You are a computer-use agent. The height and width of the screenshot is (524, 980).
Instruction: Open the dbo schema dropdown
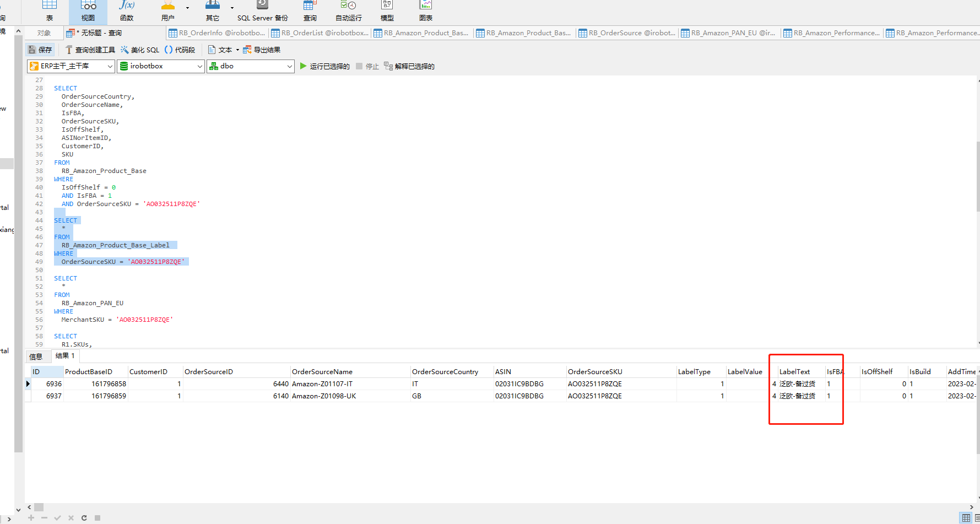click(251, 66)
